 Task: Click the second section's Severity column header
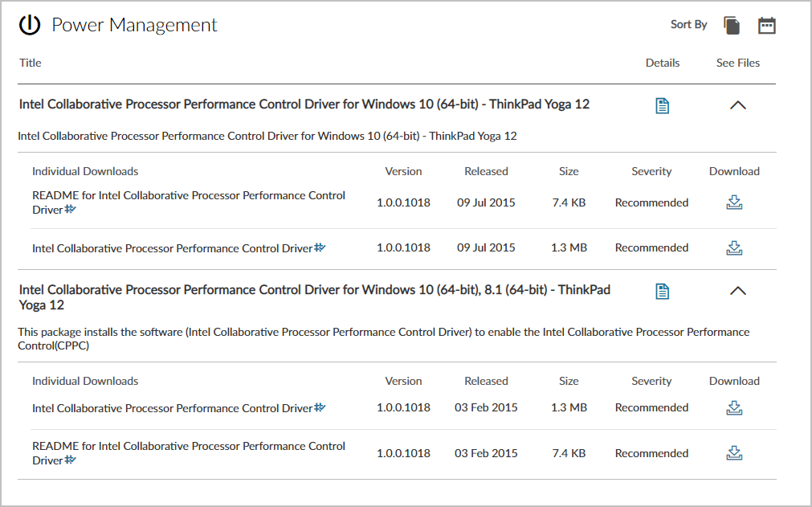651,381
